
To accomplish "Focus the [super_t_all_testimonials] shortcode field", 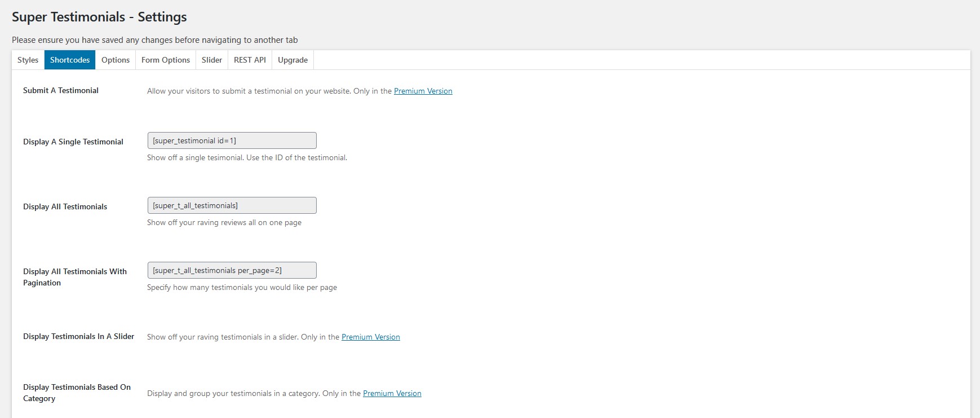I will click(x=232, y=205).
